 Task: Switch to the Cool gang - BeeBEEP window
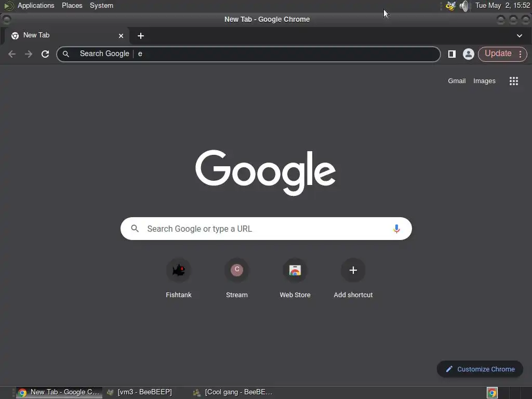click(233, 392)
